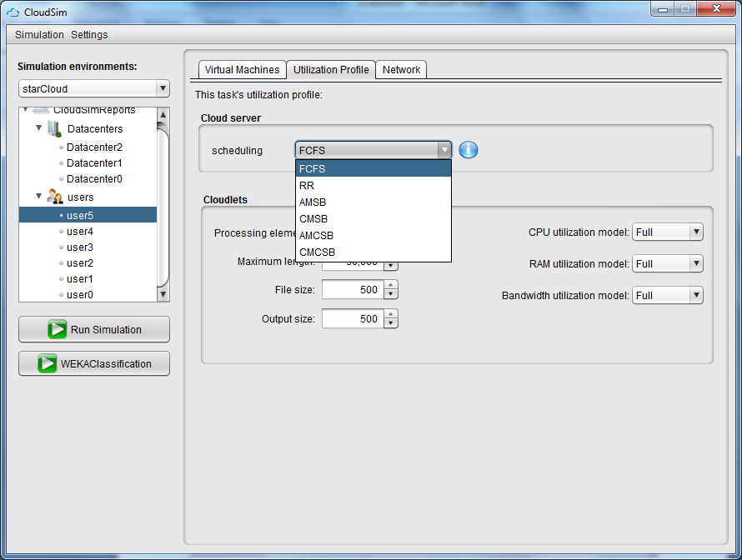Pick CMCSB scheduling option

point(374,252)
